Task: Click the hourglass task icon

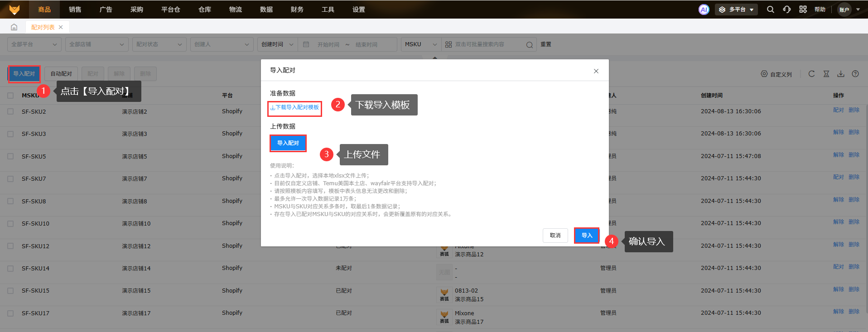Action: pyautogui.click(x=826, y=74)
